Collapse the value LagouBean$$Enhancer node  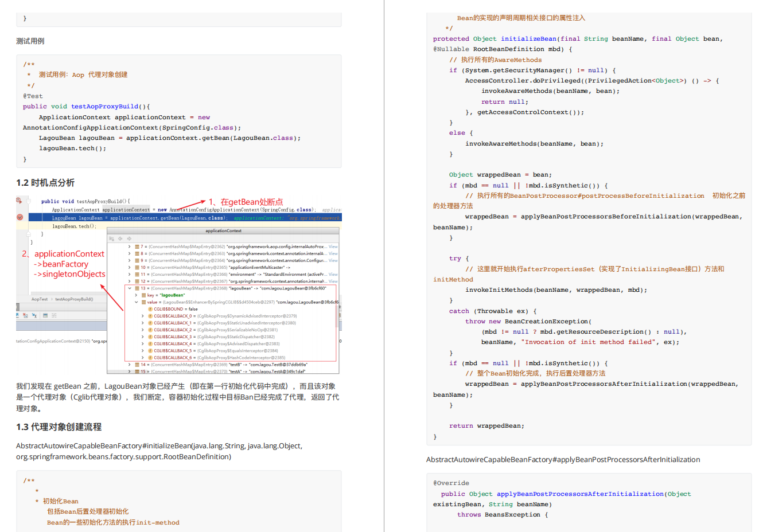(136, 302)
